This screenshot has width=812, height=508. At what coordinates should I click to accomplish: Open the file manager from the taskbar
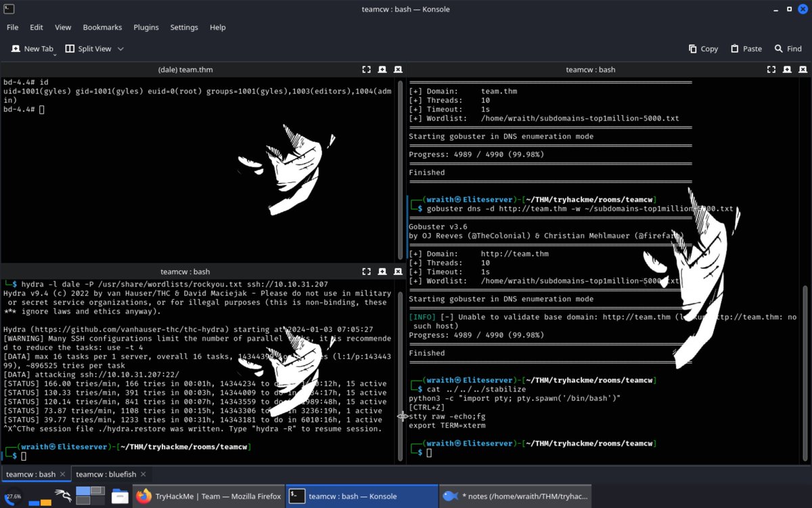point(120,496)
